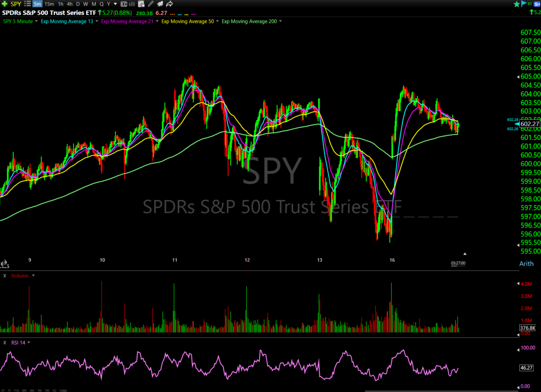
Task: Click the 605.00 price axis label
Action: [x=531, y=76]
